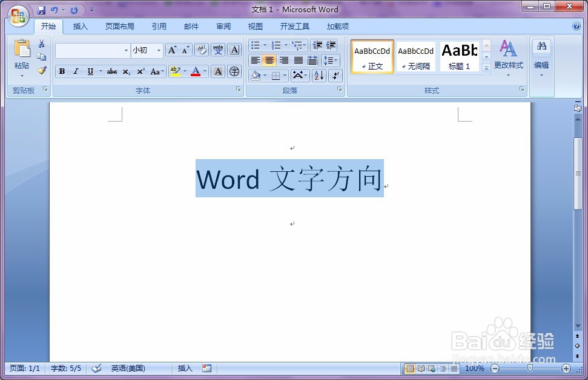Image resolution: width=588 pixels, height=380 pixels.
Task: Toggle underline formatting
Action: [90, 71]
